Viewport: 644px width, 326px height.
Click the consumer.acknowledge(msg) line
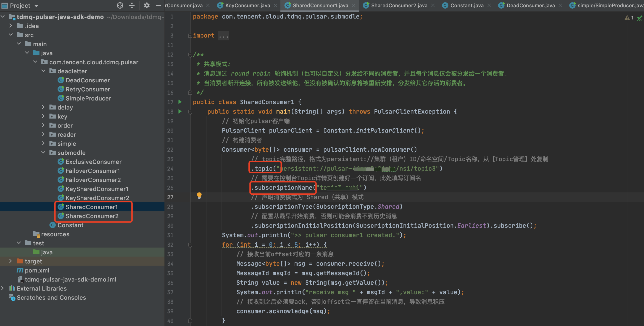click(283, 311)
